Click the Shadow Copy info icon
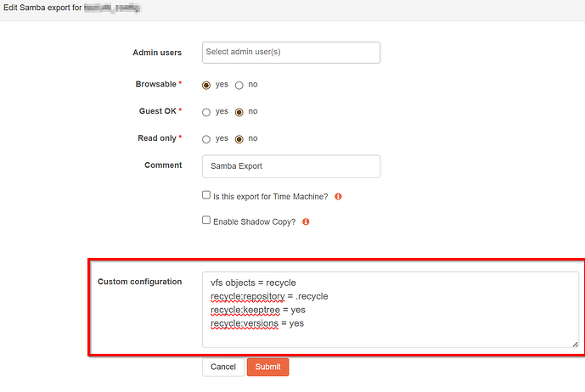 tap(306, 221)
